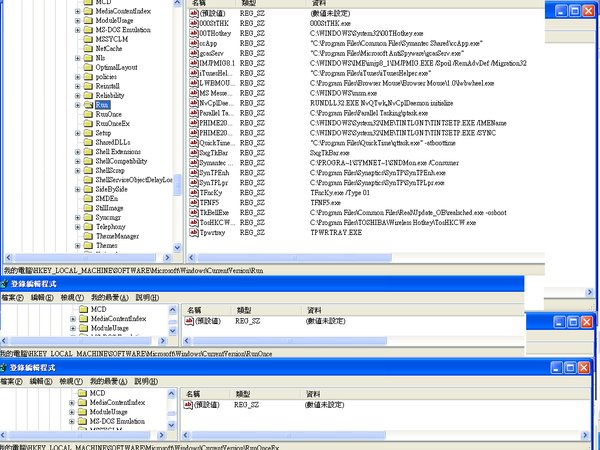600x450 pixels.
Task: Expand the policies registry key
Action: pos(78,77)
